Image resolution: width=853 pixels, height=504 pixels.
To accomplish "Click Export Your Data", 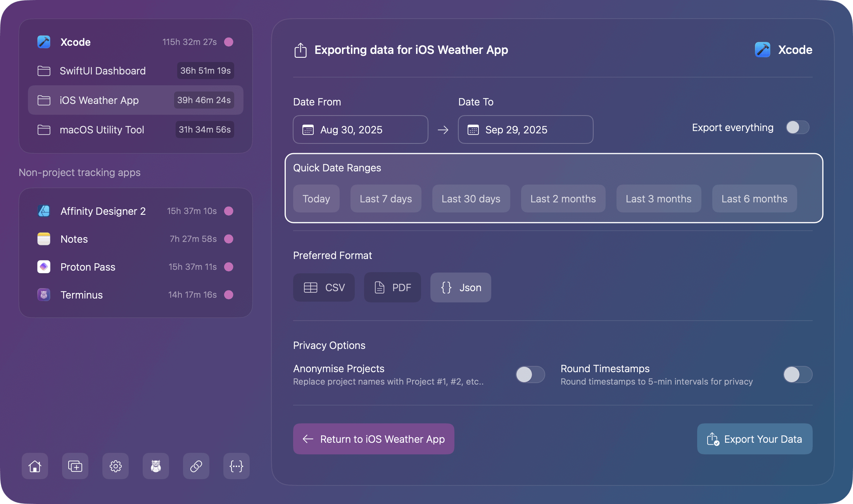I will [x=754, y=439].
